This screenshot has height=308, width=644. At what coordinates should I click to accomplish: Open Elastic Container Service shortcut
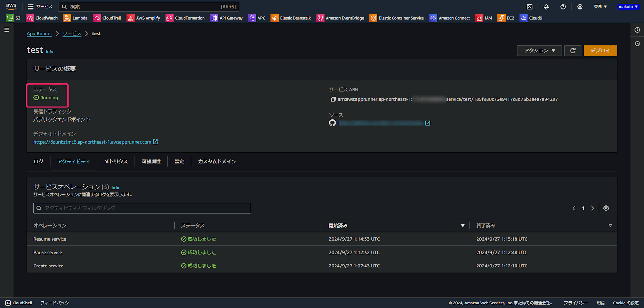[x=397, y=18]
